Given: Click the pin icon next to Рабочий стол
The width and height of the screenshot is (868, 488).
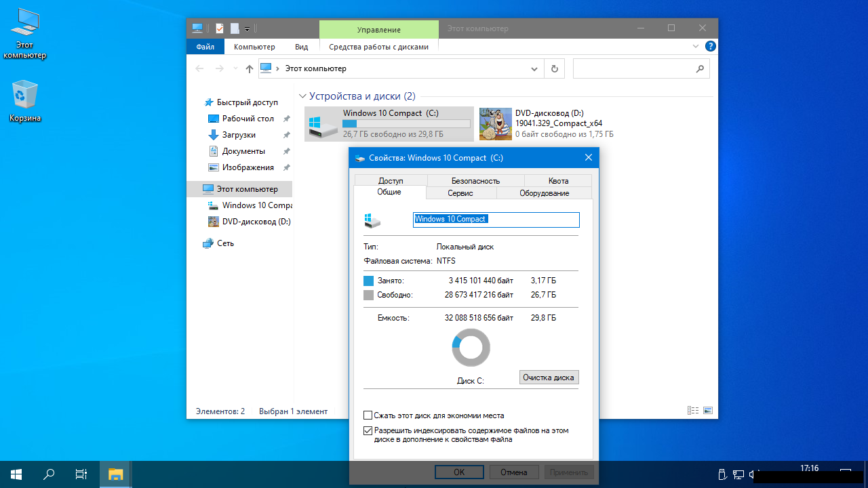Looking at the screenshot, I should pyautogui.click(x=287, y=119).
